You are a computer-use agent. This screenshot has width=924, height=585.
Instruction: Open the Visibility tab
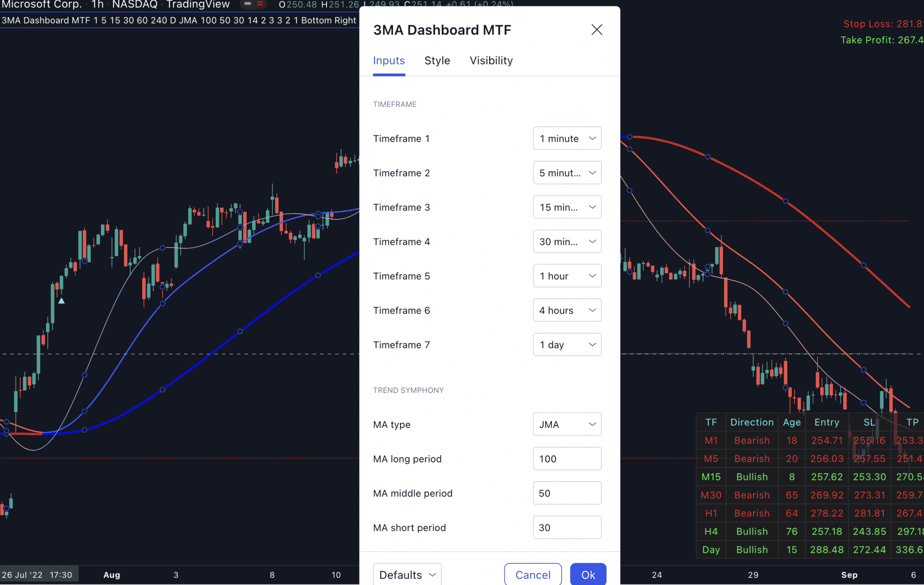(491, 60)
